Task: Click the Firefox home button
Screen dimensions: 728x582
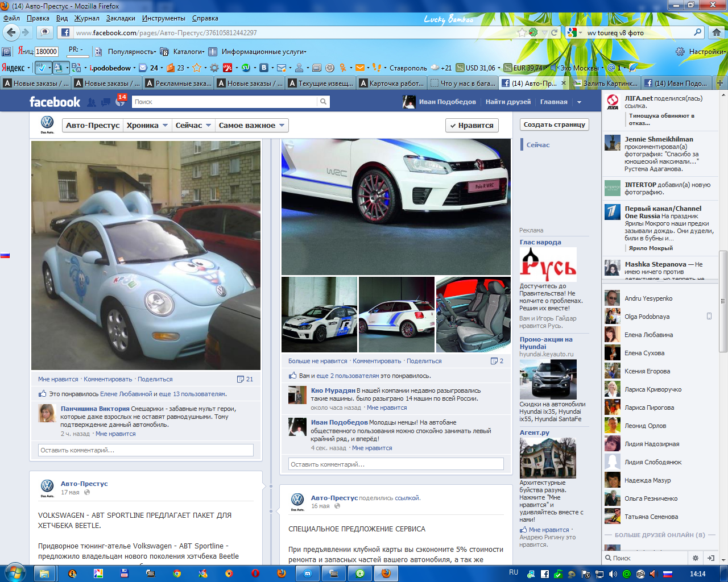Action: pyautogui.click(x=717, y=32)
